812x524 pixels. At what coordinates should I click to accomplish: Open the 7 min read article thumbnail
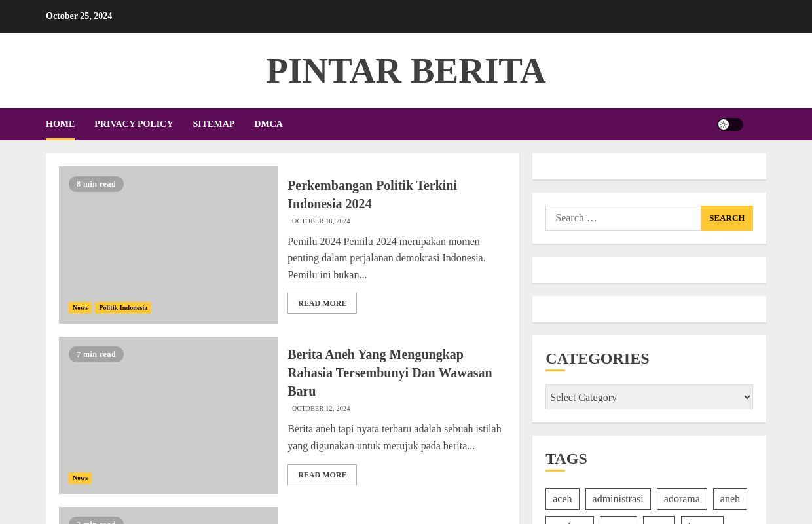(x=168, y=415)
